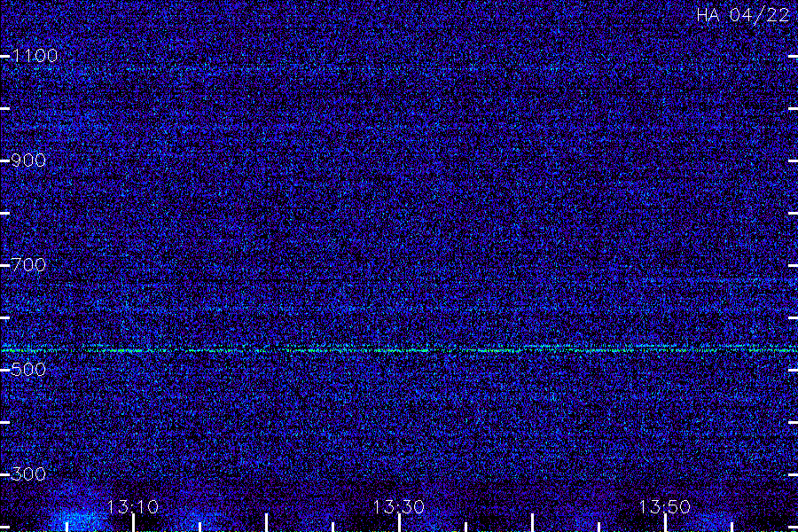Click the tick mark under 13:30
Image resolution: width=798 pixels, height=532 pixels.
pos(399,523)
